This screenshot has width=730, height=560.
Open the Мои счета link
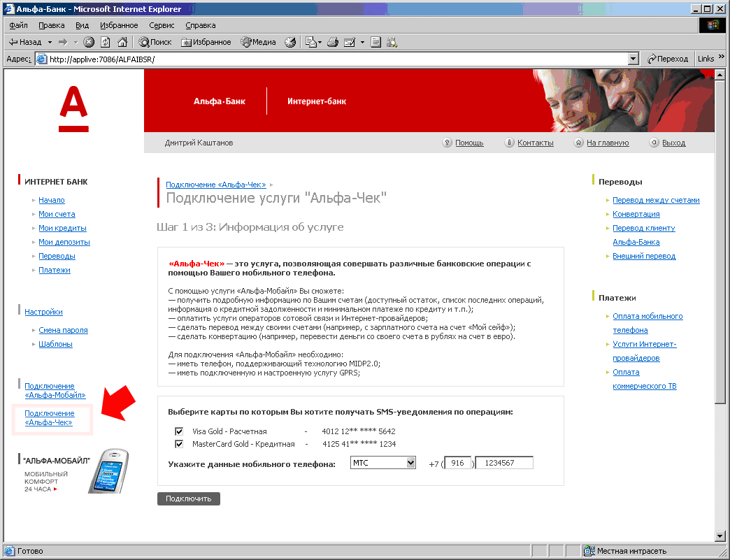pyautogui.click(x=57, y=214)
